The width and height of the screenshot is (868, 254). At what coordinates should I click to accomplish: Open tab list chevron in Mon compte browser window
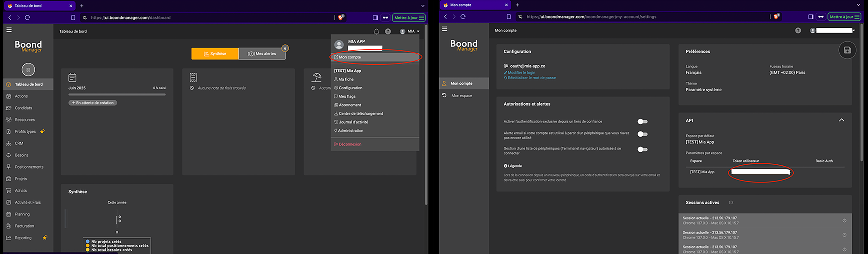(x=858, y=5)
